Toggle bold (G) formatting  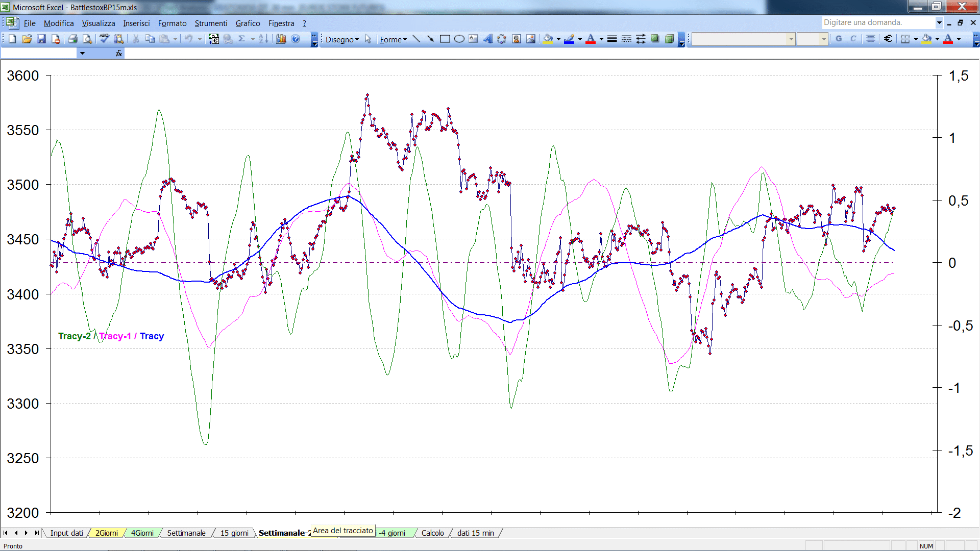[x=839, y=39]
